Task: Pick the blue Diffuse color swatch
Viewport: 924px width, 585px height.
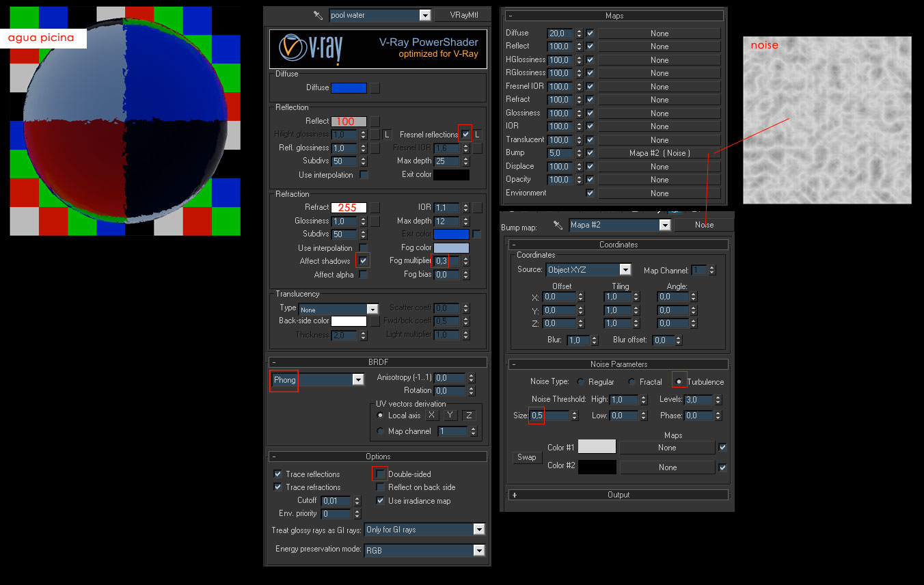Action: point(349,88)
